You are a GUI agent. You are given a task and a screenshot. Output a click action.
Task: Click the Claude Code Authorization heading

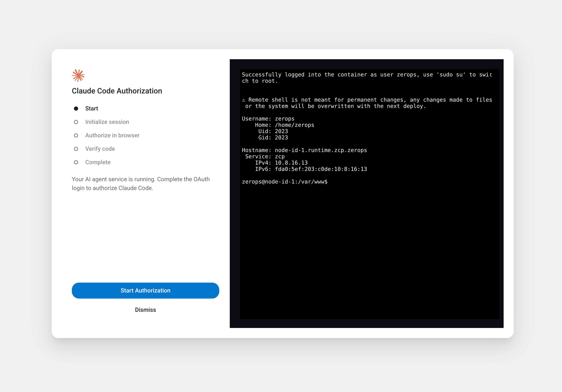117,91
